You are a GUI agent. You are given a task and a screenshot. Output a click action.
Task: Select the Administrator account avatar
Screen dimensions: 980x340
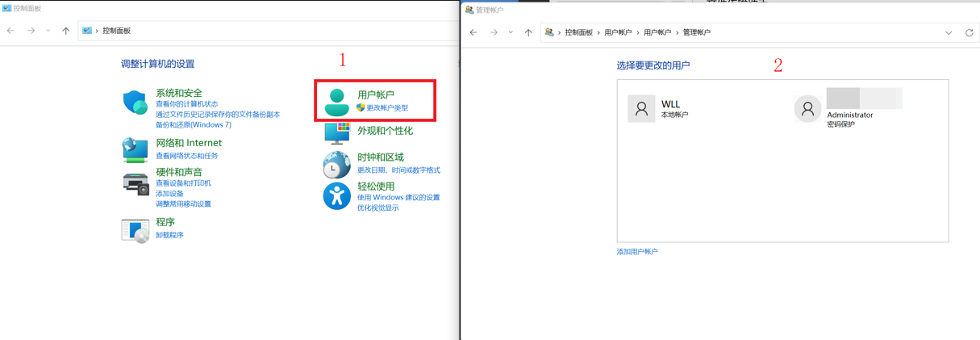[807, 109]
